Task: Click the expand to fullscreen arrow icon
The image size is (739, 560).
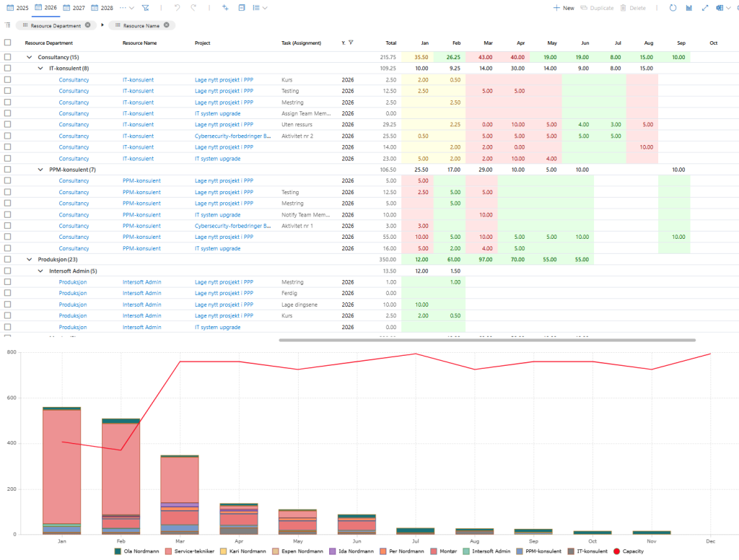Action: (705, 7)
